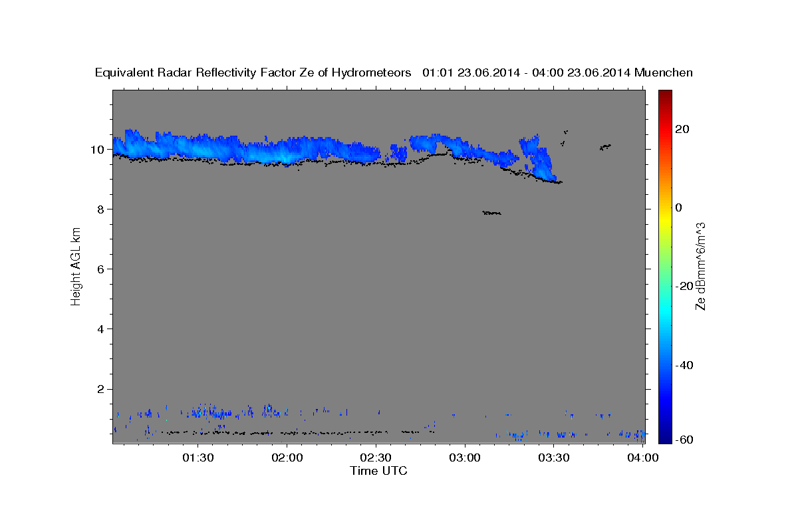This screenshot has height=532, width=798.
Task: Click the height tick label '8'
Action: (x=100, y=209)
